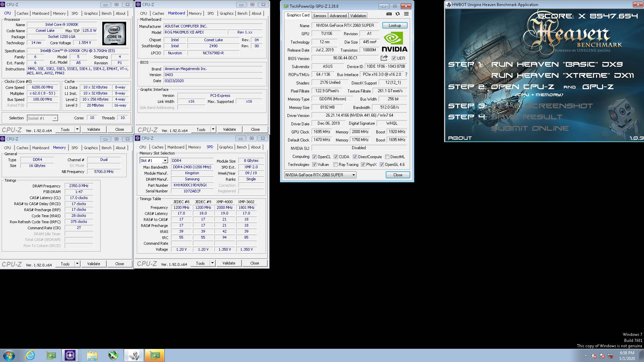
Task: Toggle the OpenCL checkbox
Action: [314, 157]
